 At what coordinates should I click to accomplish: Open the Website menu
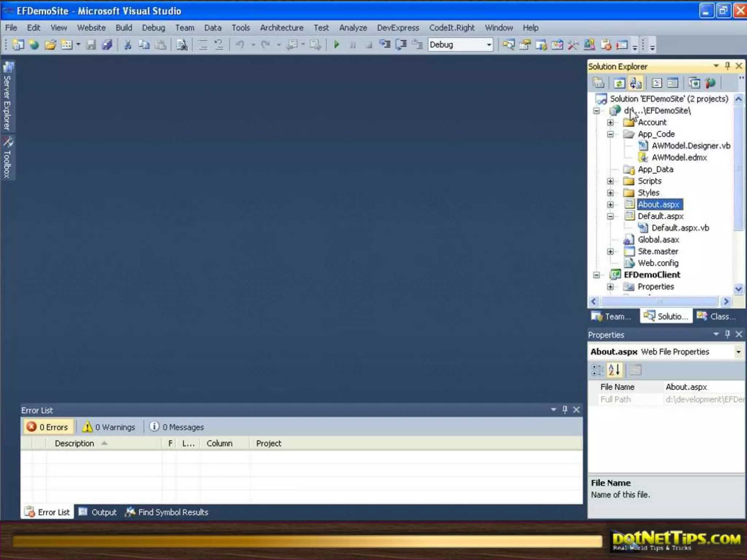click(91, 28)
